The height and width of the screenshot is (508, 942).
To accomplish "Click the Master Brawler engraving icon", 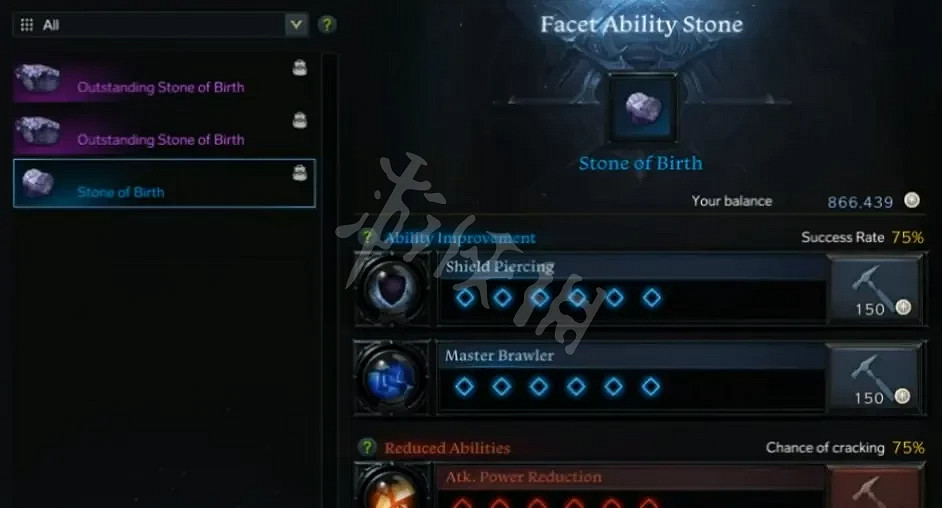I will pos(392,378).
